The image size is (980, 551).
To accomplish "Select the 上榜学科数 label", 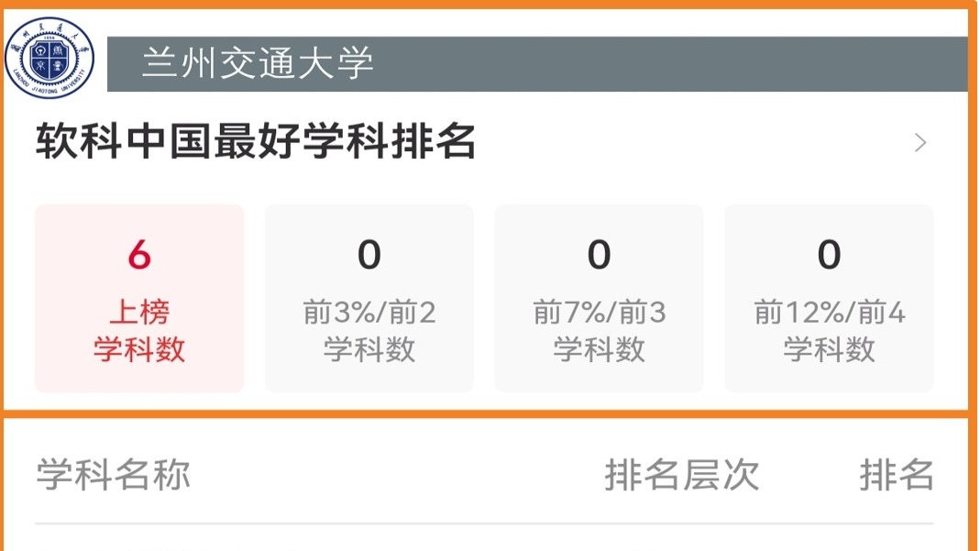I will pos(139,332).
